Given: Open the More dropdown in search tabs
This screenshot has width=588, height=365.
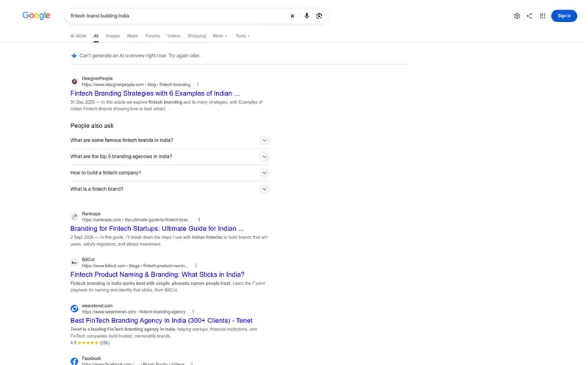Looking at the screenshot, I should pyautogui.click(x=220, y=35).
